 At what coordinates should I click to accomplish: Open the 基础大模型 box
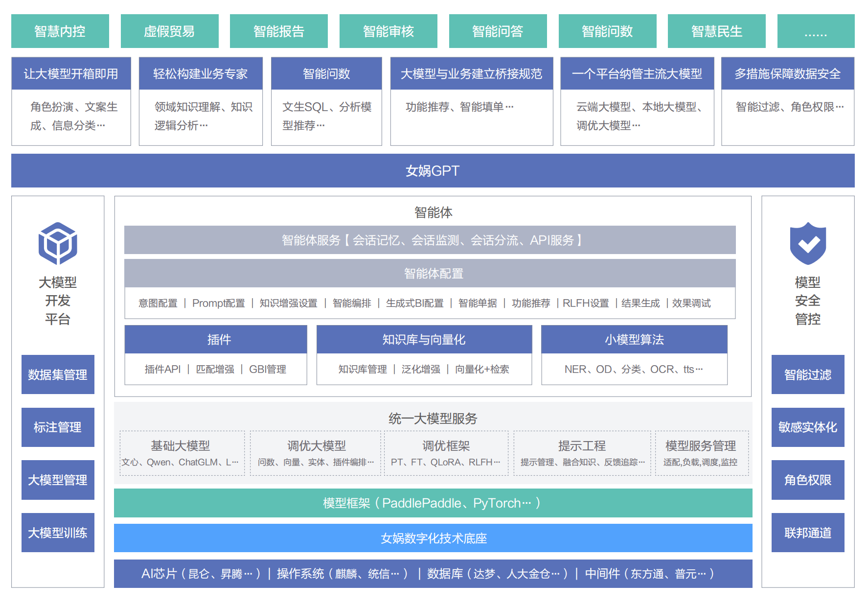pos(182,453)
